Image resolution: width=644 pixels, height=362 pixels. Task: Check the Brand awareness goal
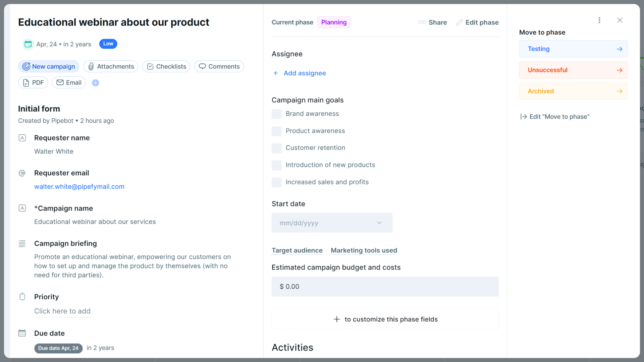coord(276,114)
